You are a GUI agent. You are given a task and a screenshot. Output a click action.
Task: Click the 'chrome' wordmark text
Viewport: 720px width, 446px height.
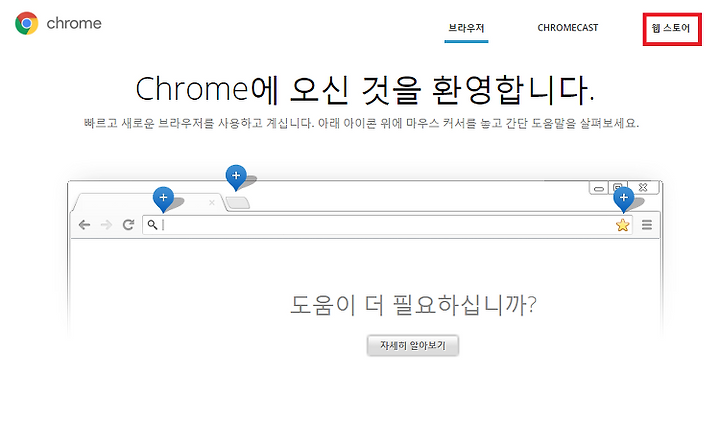74,23
